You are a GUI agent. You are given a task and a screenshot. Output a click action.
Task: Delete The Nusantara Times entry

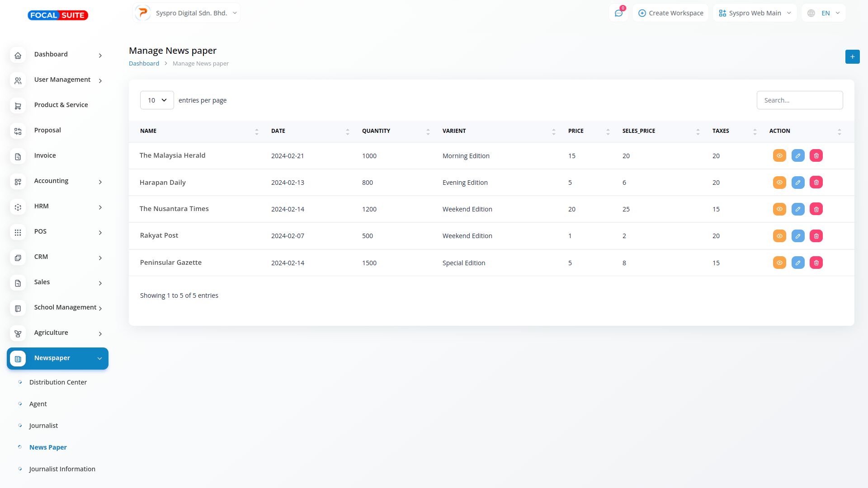click(x=816, y=209)
